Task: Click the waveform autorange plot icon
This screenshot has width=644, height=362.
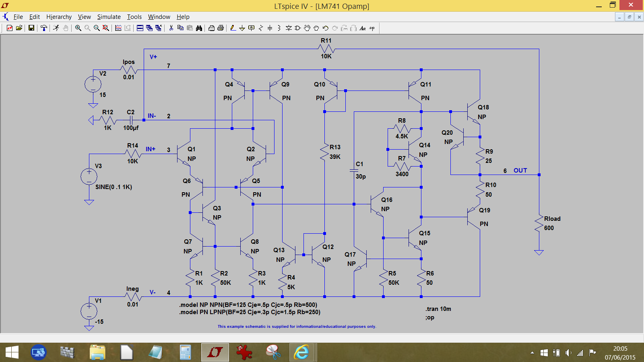Action: point(118,28)
